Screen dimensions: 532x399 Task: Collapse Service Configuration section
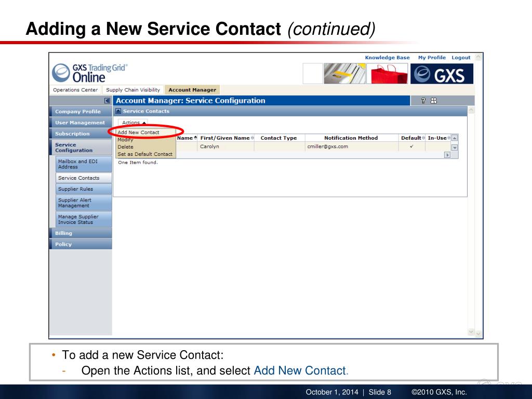click(x=81, y=147)
